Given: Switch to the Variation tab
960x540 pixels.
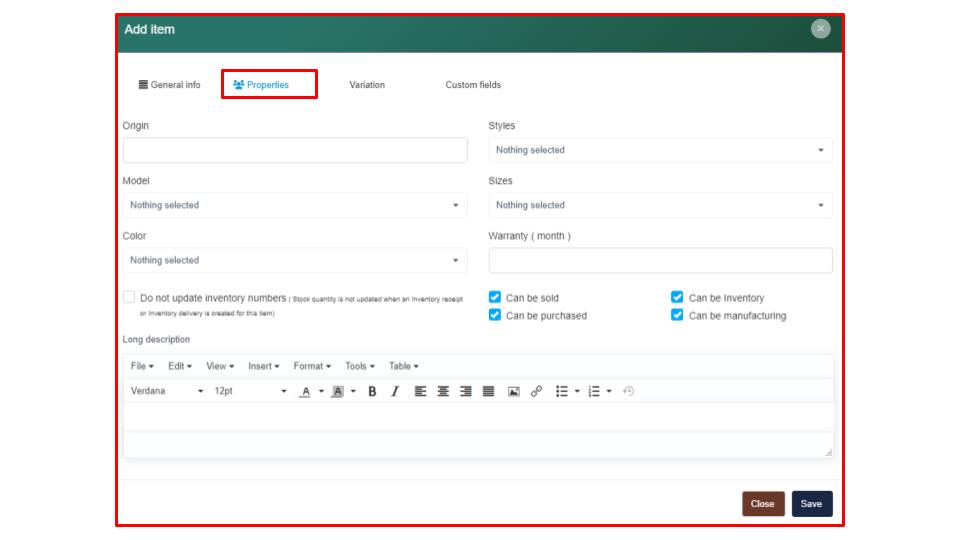Looking at the screenshot, I should pos(367,85).
